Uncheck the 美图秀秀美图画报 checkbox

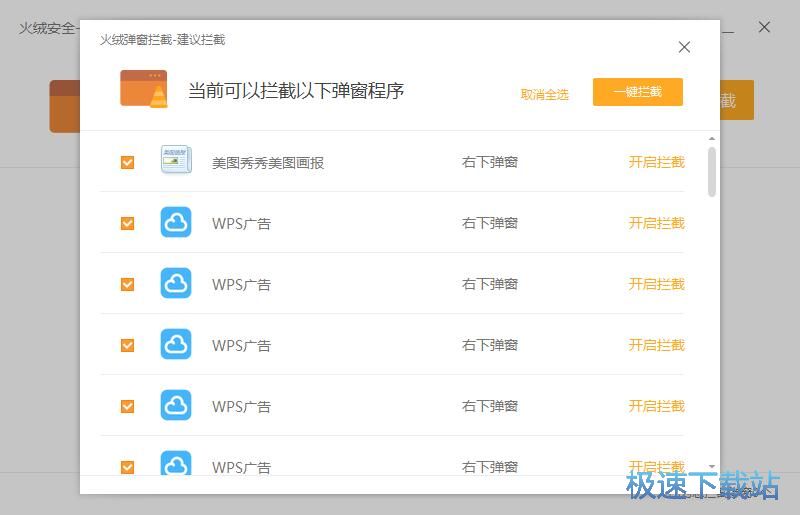[127, 162]
